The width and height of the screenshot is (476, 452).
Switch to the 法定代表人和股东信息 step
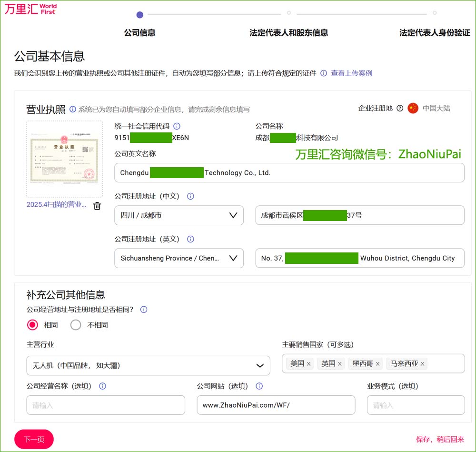pos(289,32)
